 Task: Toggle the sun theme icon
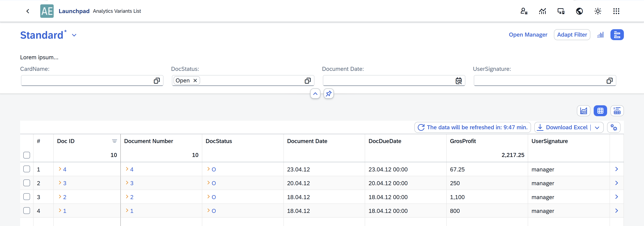point(598,11)
